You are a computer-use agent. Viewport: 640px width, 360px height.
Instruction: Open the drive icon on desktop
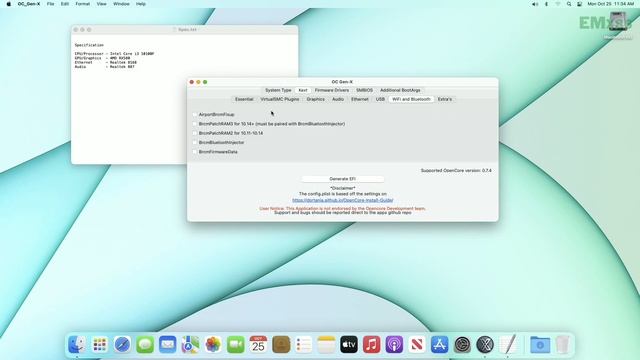(x=618, y=22)
